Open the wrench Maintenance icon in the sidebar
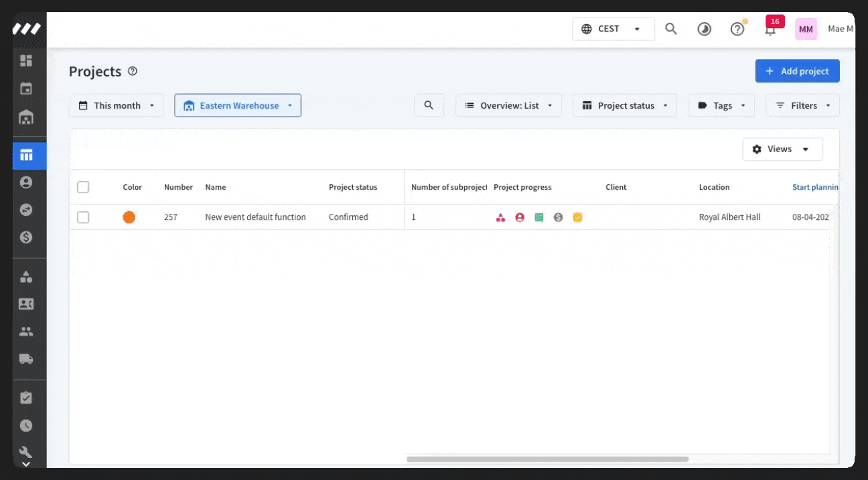Image resolution: width=868 pixels, height=480 pixels. tap(26, 451)
